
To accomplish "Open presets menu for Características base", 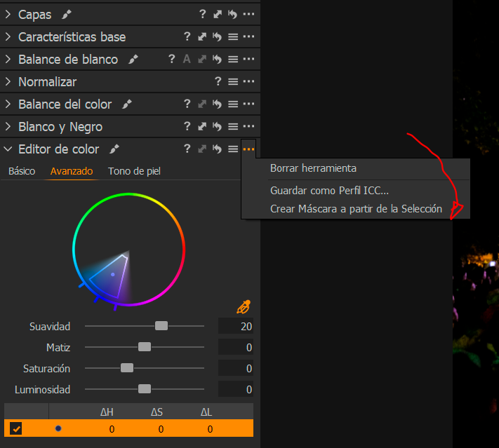I will pyautogui.click(x=233, y=37).
